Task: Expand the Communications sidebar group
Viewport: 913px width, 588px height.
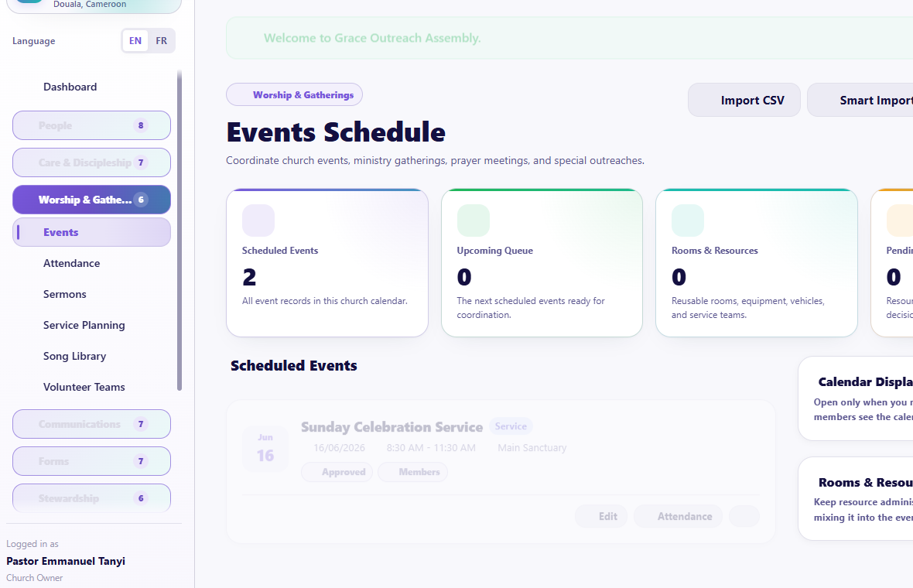Action: 91,424
